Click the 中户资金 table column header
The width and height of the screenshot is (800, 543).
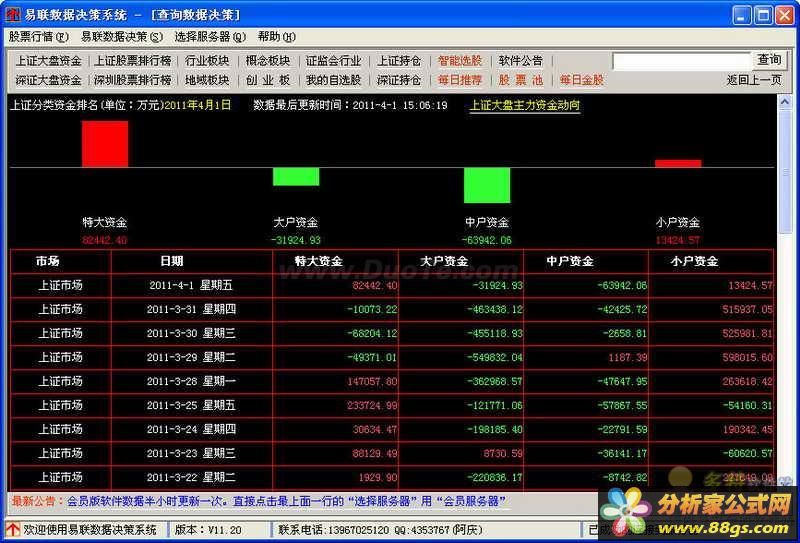pos(569,261)
